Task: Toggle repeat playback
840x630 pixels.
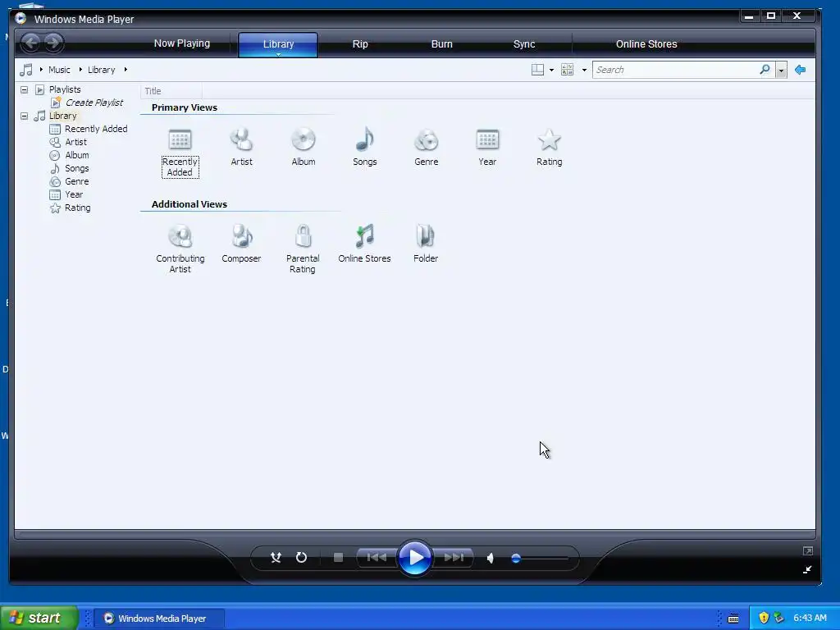Action: 302,558
